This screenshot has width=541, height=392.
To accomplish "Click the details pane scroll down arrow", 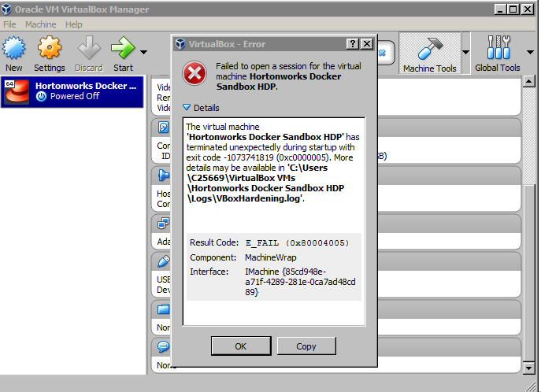I will point(529,368).
